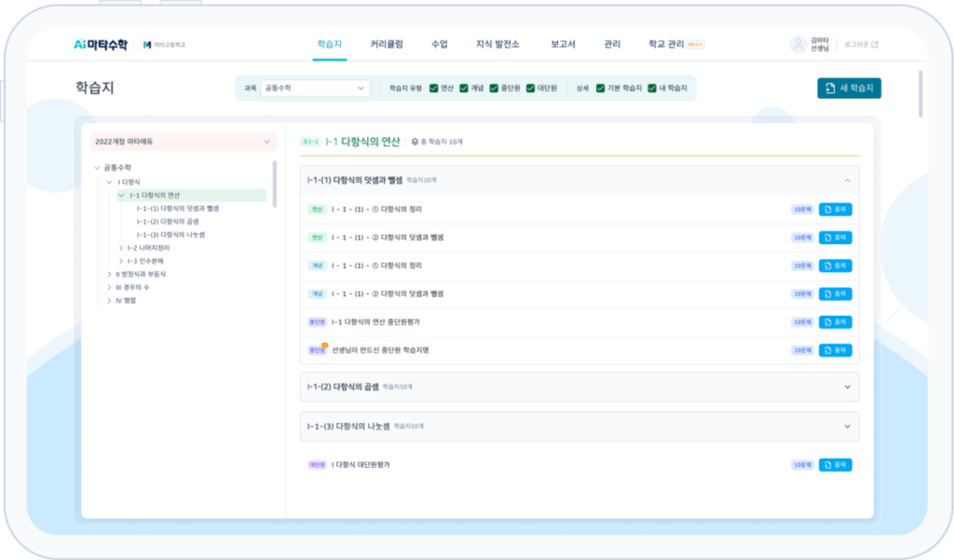This screenshot has height=560, width=954.
Task: Collapse the I-1-(1) 다항식의 덧셈과 뺄셈 section
Action: click(847, 180)
